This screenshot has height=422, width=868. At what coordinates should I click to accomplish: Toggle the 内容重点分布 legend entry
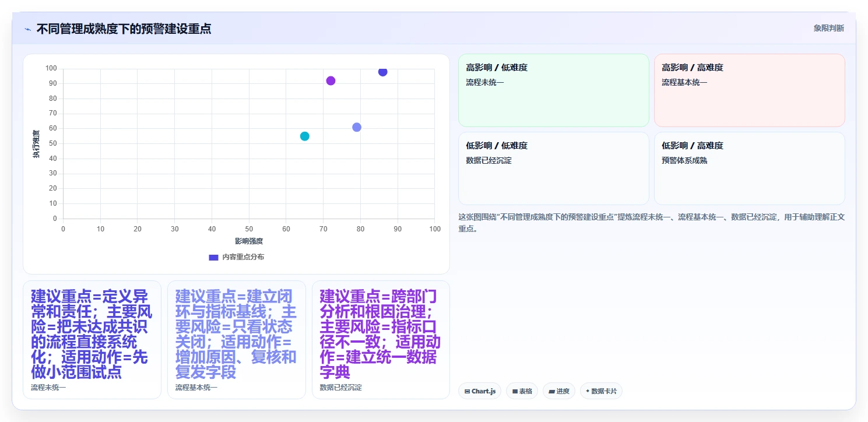(x=236, y=257)
